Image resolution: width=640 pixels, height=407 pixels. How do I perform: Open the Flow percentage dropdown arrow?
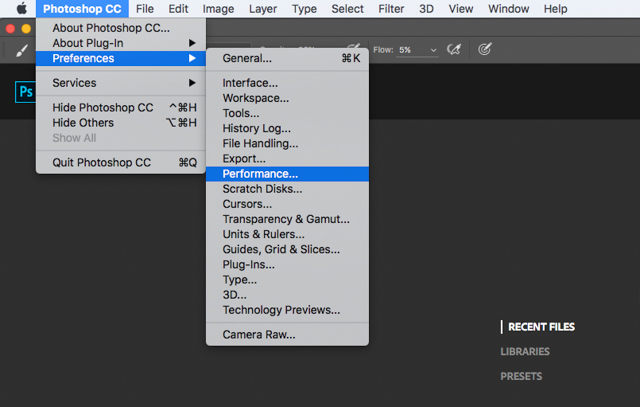(x=433, y=50)
